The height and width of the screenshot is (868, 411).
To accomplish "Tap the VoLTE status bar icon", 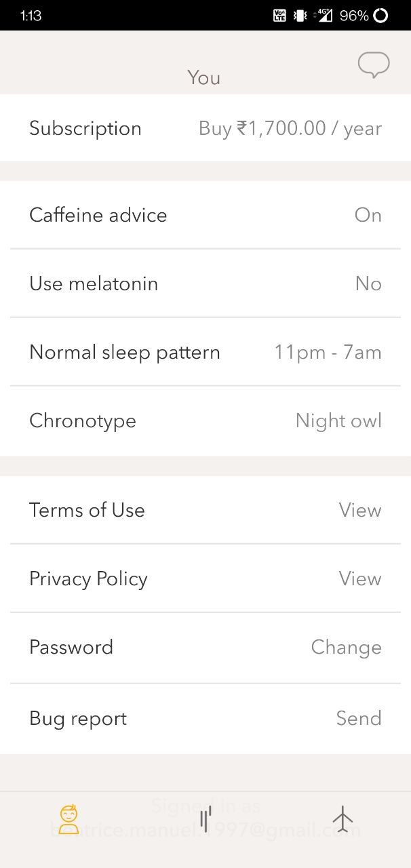I will (279, 15).
